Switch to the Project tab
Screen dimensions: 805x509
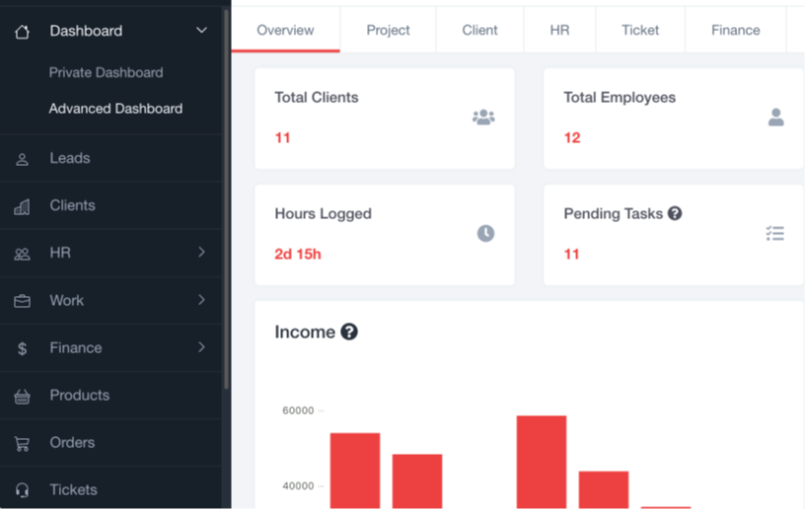point(388,30)
